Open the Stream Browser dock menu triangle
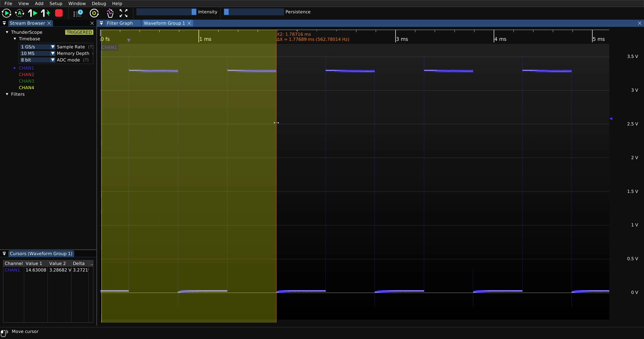Image resolution: width=644 pixels, height=339 pixels. [4, 23]
